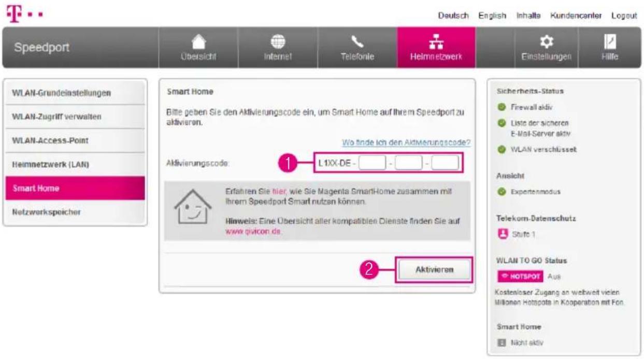The image size is (644, 359).
Task: Click the 'Expertenmodus' text
Action: [536, 192]
